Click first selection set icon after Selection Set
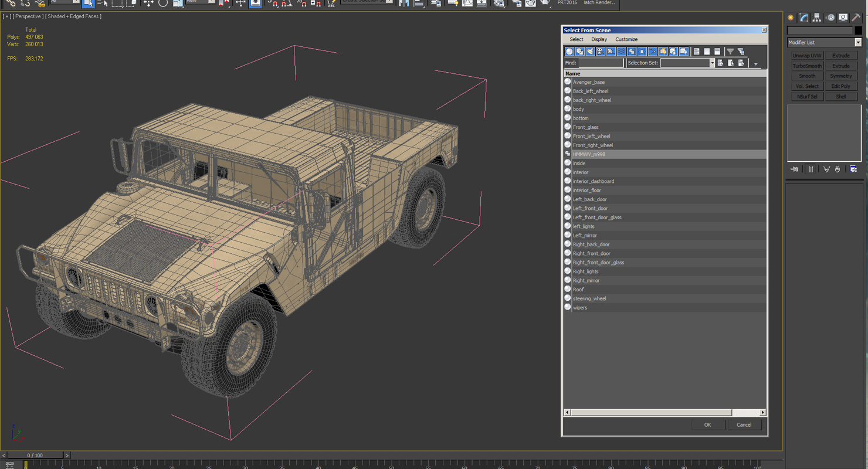The height and width of the screenshot is (469, 868). 720,63
